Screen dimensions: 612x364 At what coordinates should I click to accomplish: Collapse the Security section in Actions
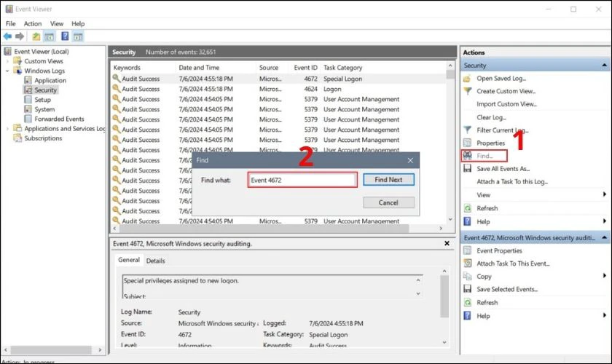coord(604,66)
